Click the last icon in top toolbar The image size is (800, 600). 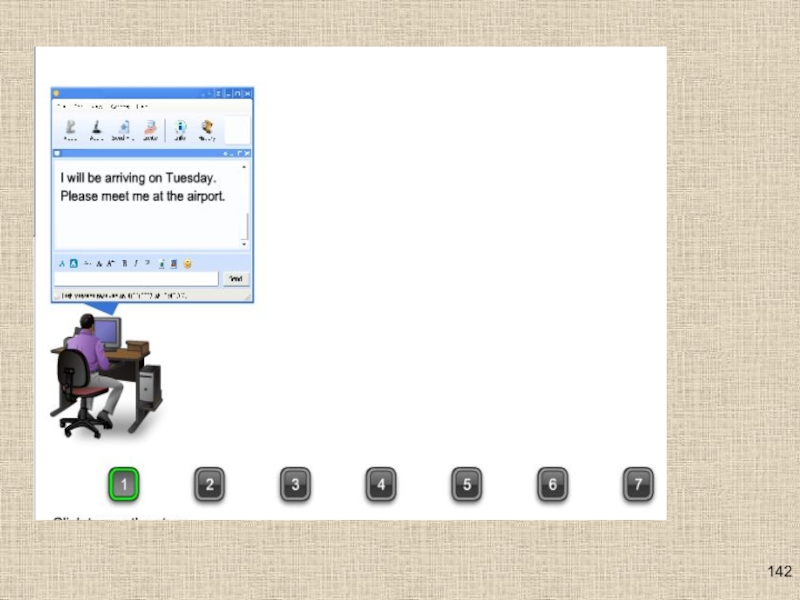point(207,130)
